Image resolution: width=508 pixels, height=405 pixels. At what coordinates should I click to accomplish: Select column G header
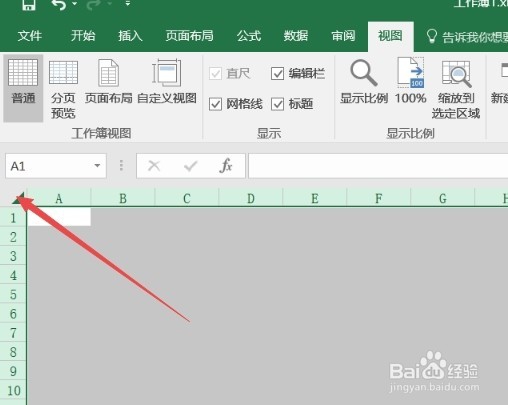tap(443, 199)
